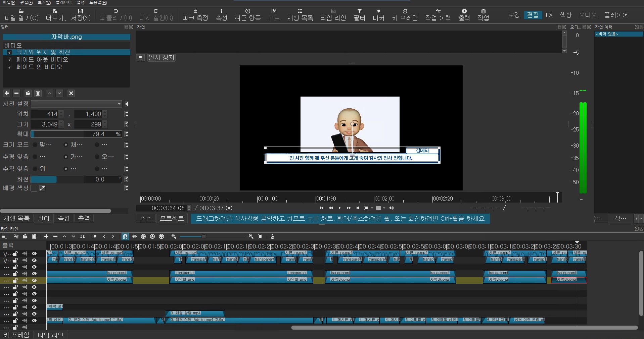Select the 위 vertical alignment radio button

[35, 169]
